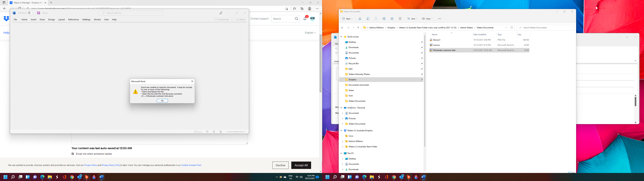Click the Dropbox logo on the forum page
Image resolution: width=644 pixels, height=181 pixels.
point(6,18)
